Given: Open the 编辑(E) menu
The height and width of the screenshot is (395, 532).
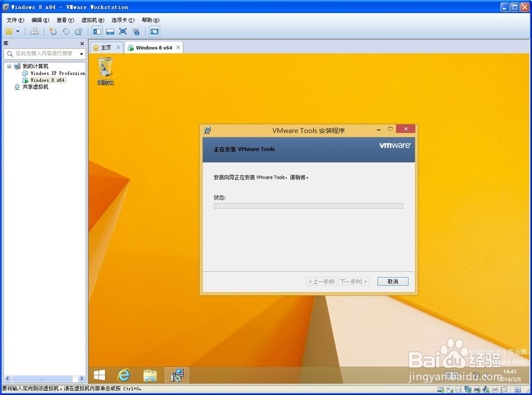Looking at the screenshot, I should 40,20.
